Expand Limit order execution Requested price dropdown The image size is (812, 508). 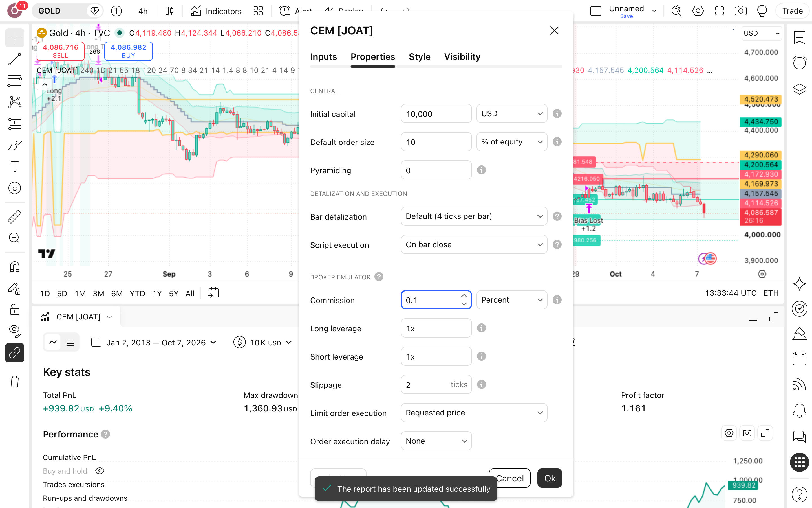(474, 413)
